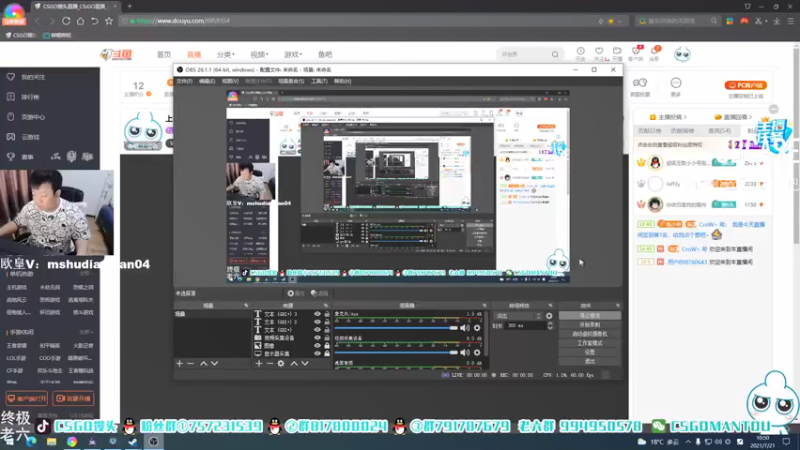Toggle visibility of the 图像 source
The height and width of the screenshot is (450, 800).
pos(317,345)
